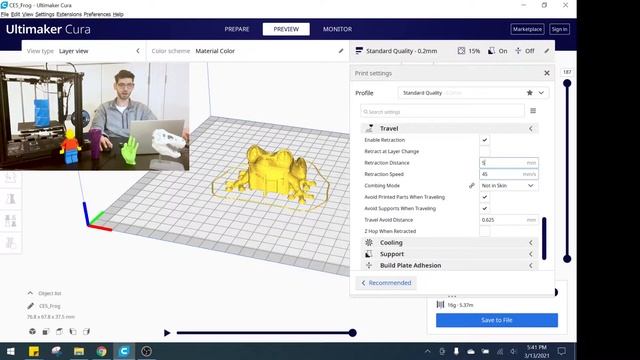The image size is (640, 360).
Task: Click the Cooling fan icon
Action: point(369,242)
